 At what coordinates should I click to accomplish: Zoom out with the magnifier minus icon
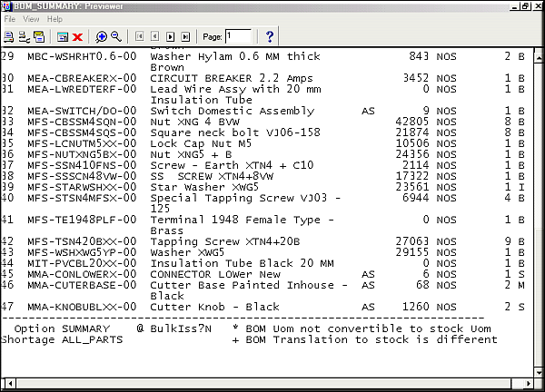[115, 36]
